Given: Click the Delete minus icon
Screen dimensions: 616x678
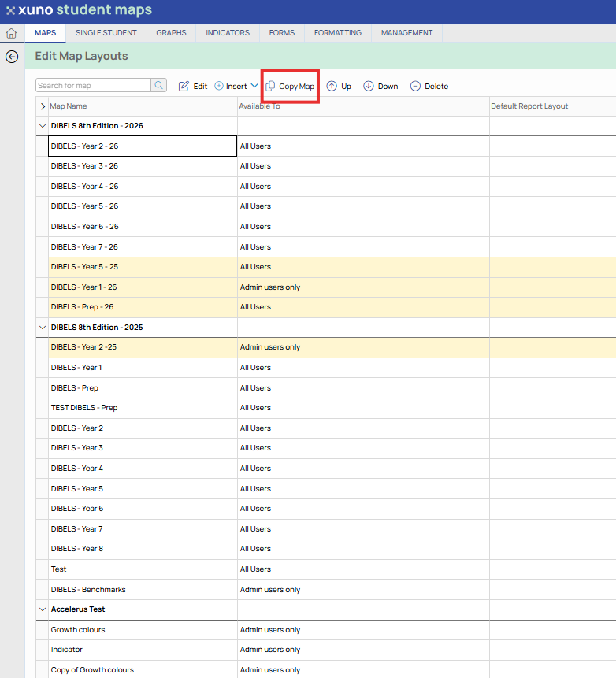Looking at the screenshot, I should click(x=415, y=86).
